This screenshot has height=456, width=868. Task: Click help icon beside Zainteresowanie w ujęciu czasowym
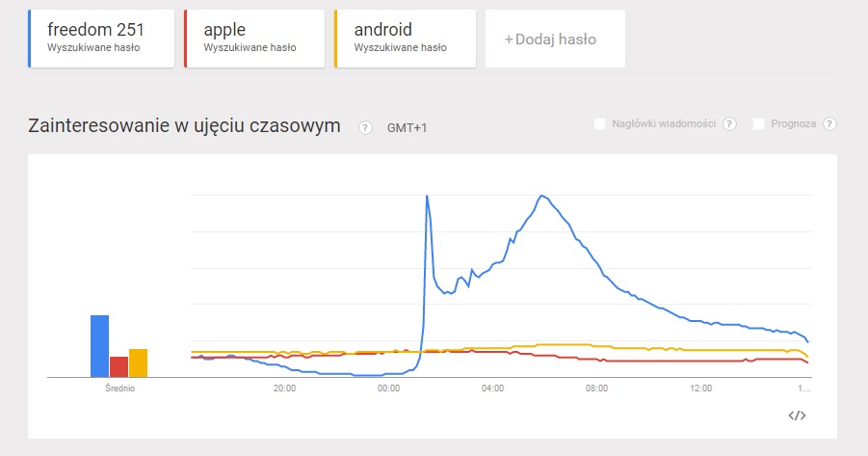point(365,127)
